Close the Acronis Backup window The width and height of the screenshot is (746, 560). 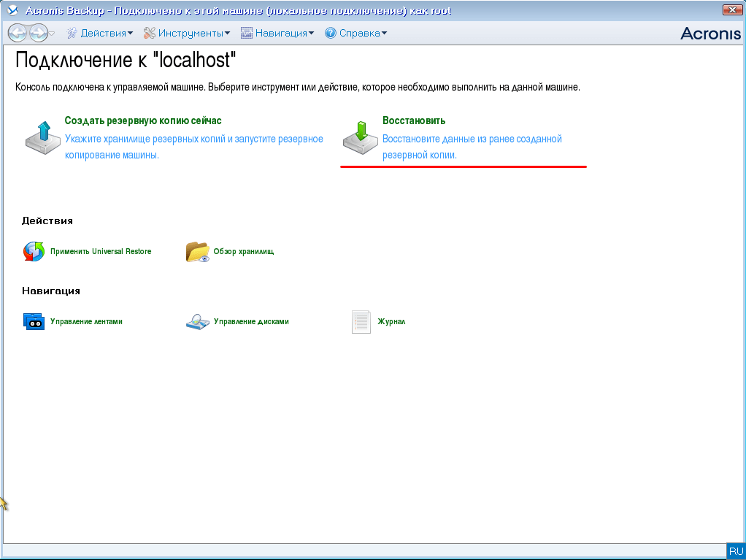[x=731, y=10]
